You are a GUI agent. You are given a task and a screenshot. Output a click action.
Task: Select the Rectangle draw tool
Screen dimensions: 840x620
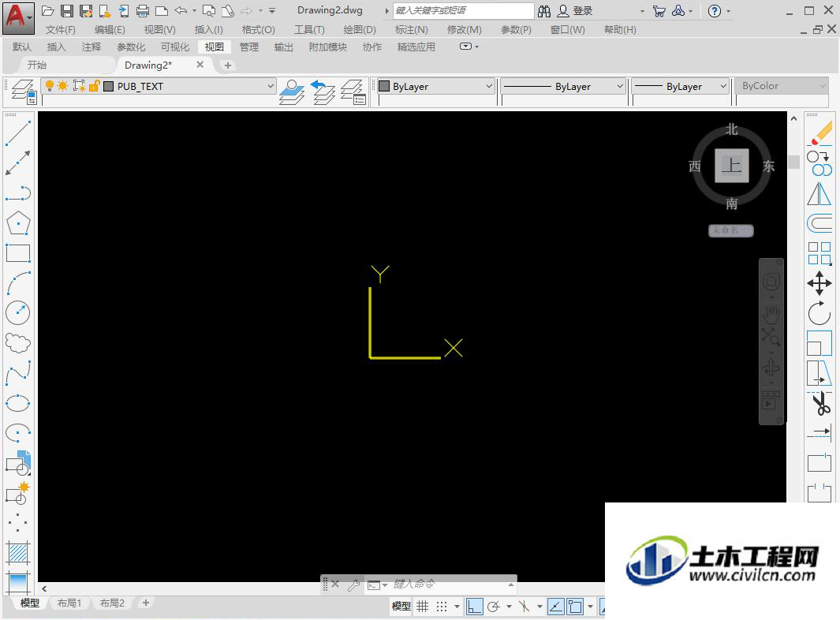pyautogui.click(x=18, y=253)
